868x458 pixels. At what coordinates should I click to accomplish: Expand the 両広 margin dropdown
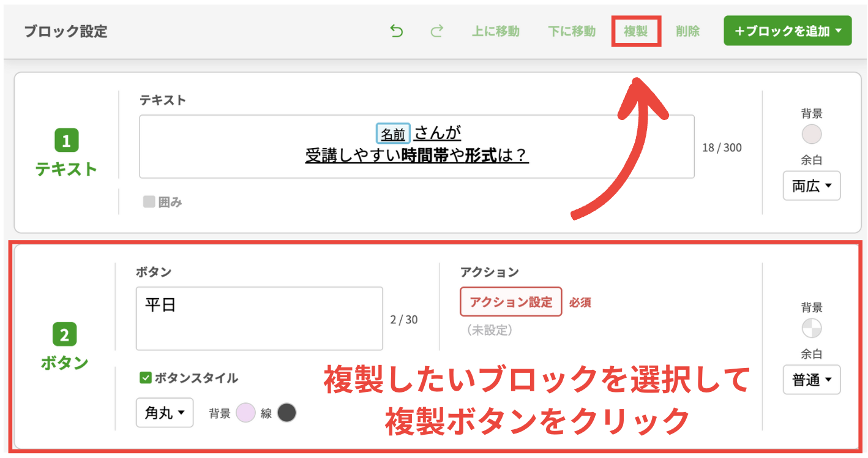click(x=812, y=186)
